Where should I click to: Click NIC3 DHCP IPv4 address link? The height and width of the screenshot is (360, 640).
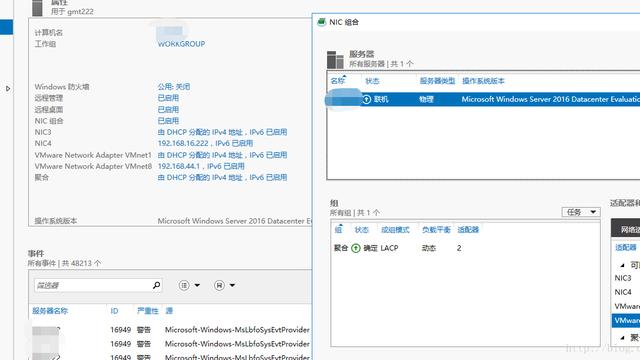(x=222, y=132)
